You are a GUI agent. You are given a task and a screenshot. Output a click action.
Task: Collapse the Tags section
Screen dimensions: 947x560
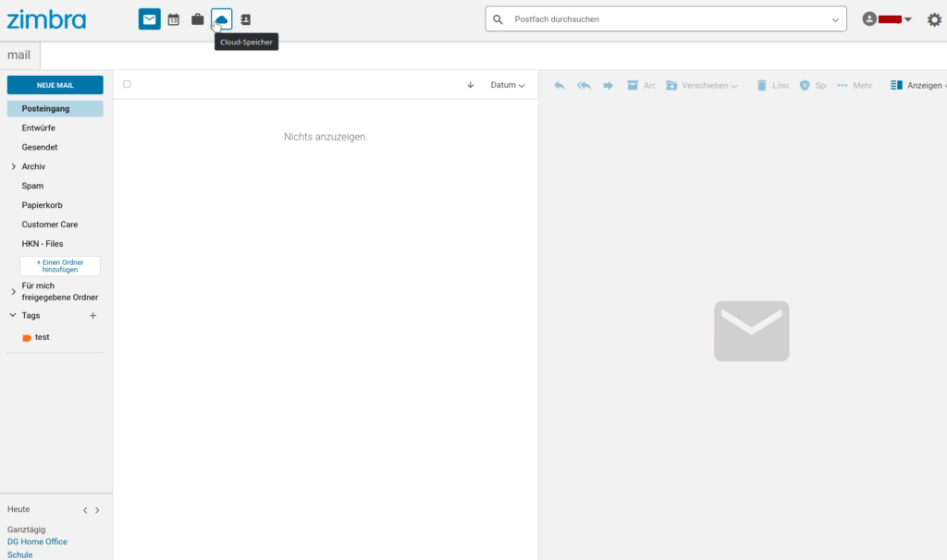(x=13, y=316)
